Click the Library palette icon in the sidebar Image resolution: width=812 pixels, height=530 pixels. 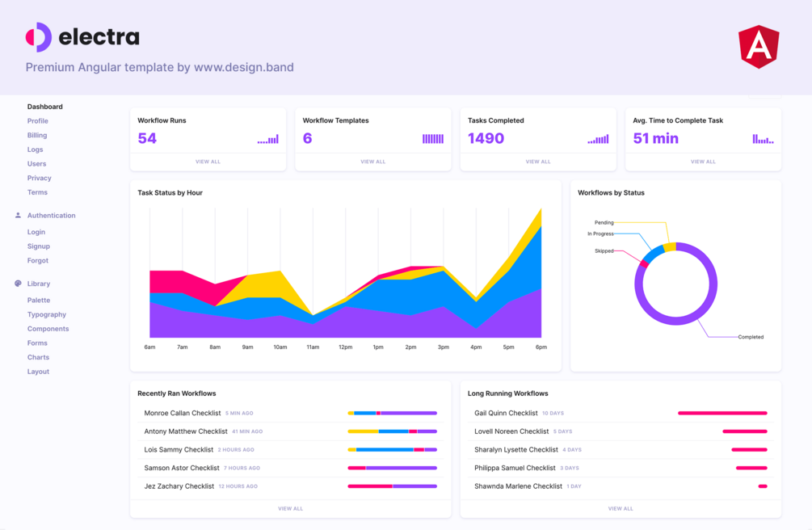pyautogui.click(x=18, y=283)
